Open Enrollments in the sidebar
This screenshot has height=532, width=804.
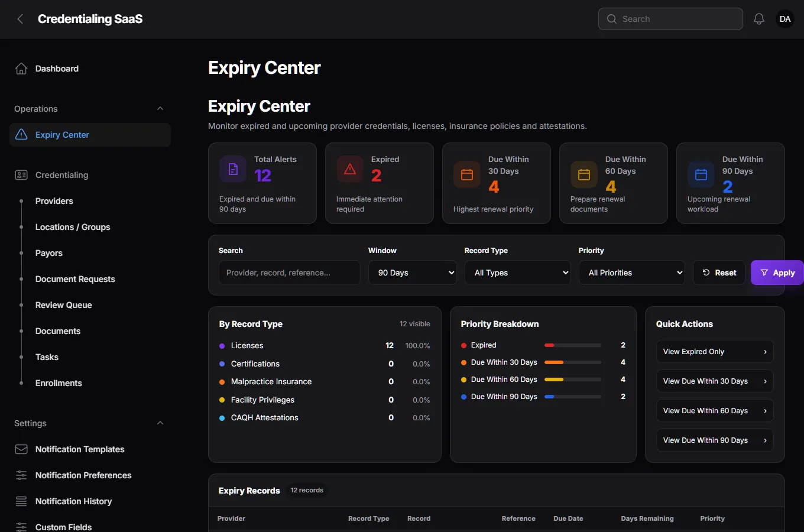[59, 383]
